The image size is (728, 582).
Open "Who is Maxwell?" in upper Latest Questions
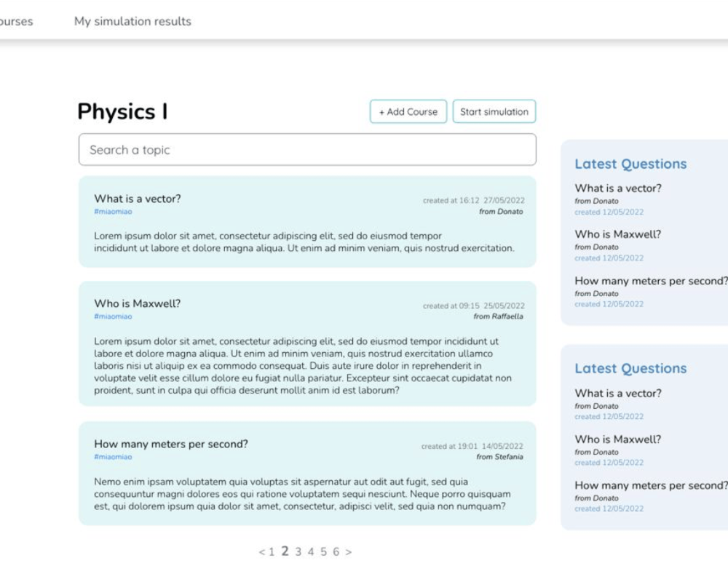click(x=617, y=234)
